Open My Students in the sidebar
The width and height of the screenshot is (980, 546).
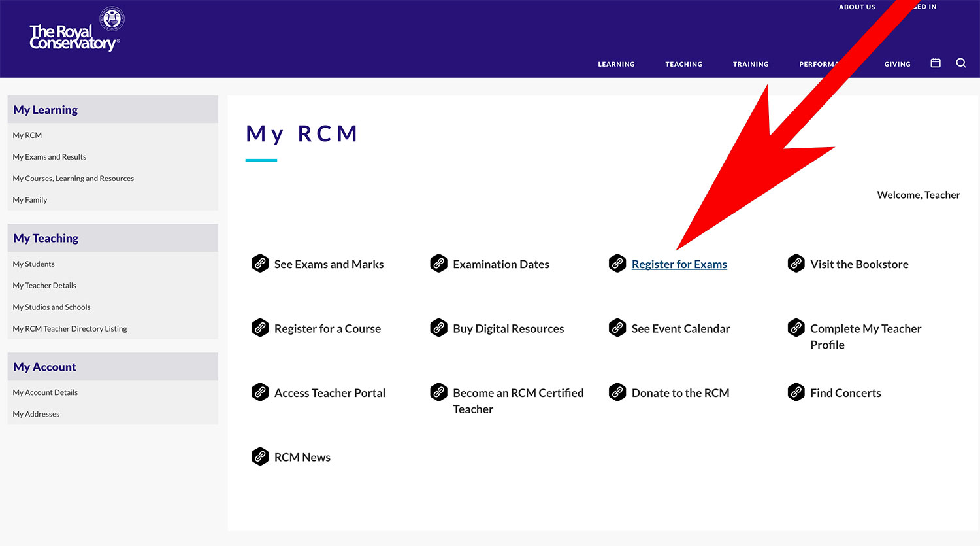(x=33, y=264)
